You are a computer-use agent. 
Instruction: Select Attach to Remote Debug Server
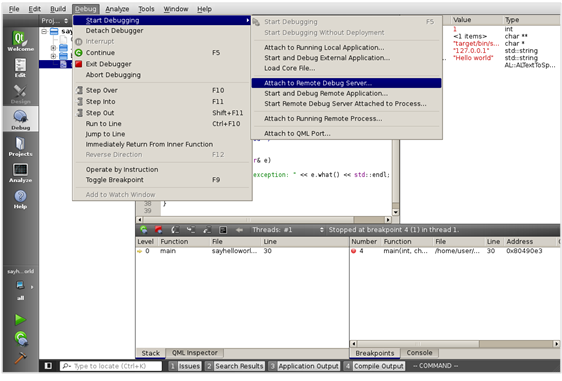tap(346, 83)
